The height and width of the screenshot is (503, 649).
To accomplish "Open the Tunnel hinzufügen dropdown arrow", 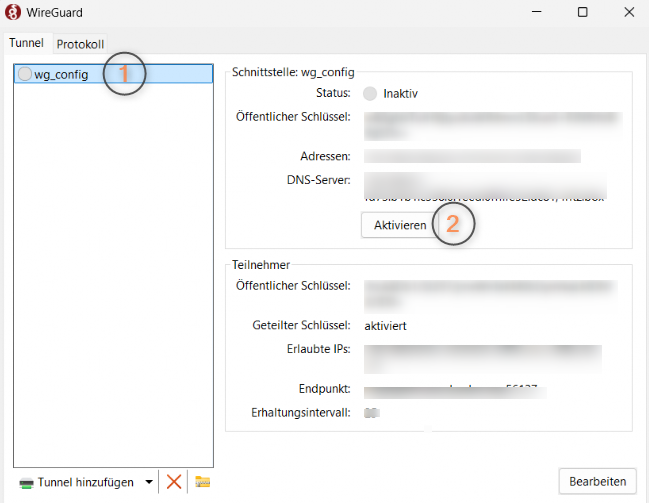I will coord(149,482).
